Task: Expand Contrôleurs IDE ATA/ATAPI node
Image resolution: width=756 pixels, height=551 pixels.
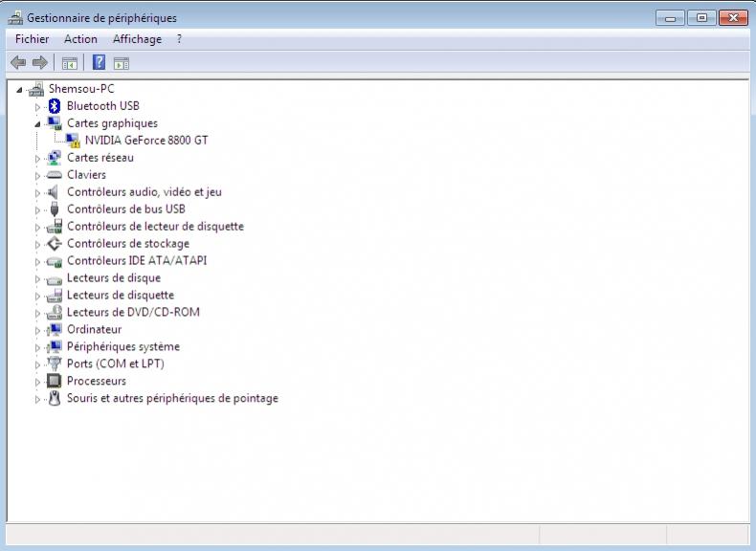Action: (37, 262)
